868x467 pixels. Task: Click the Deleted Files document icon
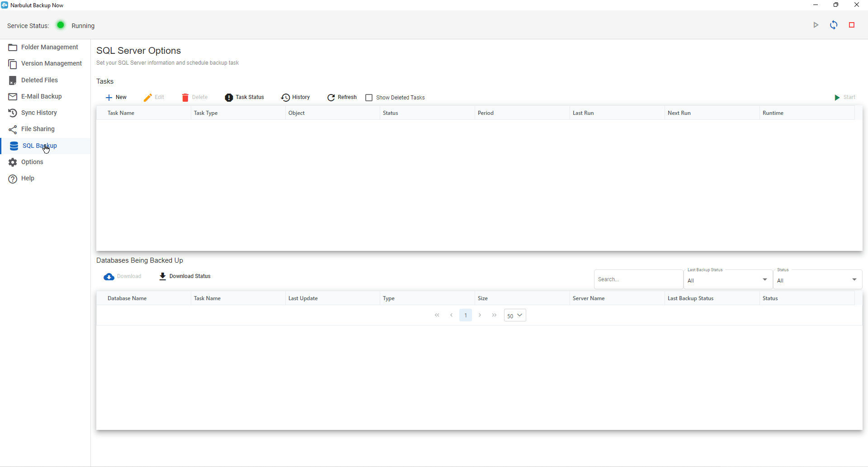coord(13,80)
